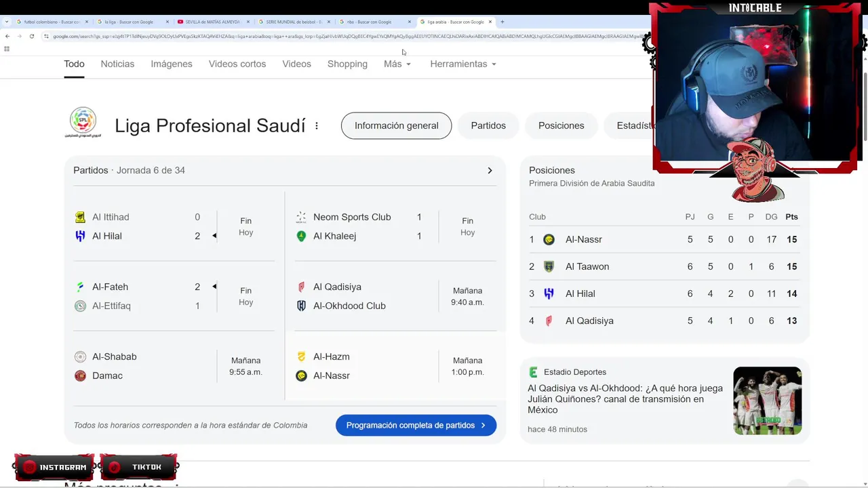Open Al-Shabab vs Damac match at 9:55 a.m.
Viewport: 868px width, 488px height.
pos(174,366)
